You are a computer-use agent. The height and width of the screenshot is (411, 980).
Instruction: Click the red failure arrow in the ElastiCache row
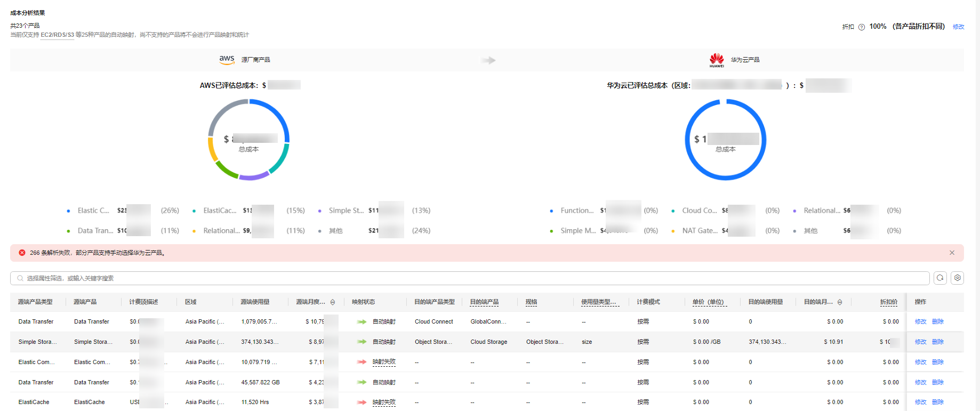point(362,402)
